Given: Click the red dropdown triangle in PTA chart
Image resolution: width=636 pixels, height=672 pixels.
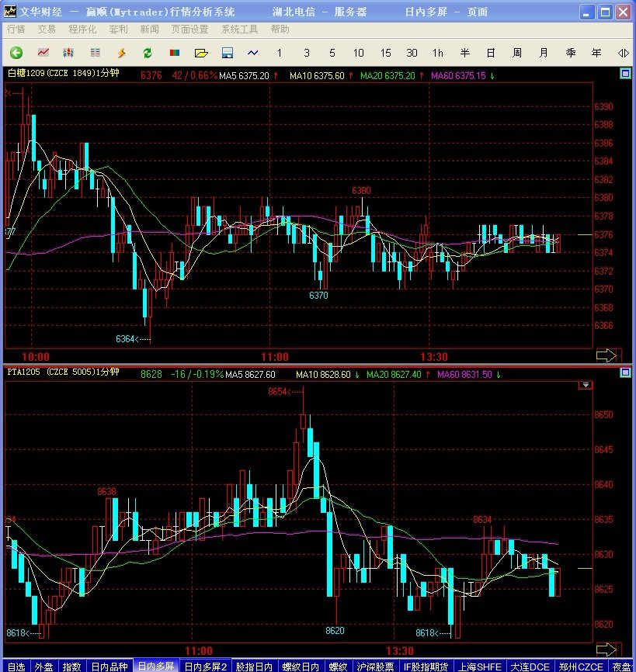Looking at the screenshot, I should pyautogui.click(x=585, y=386).
